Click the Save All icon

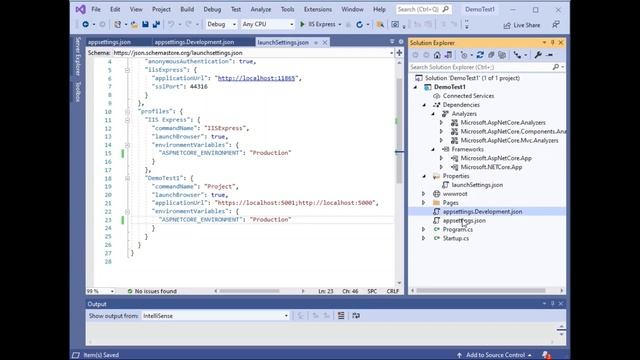tap(156, 24)
